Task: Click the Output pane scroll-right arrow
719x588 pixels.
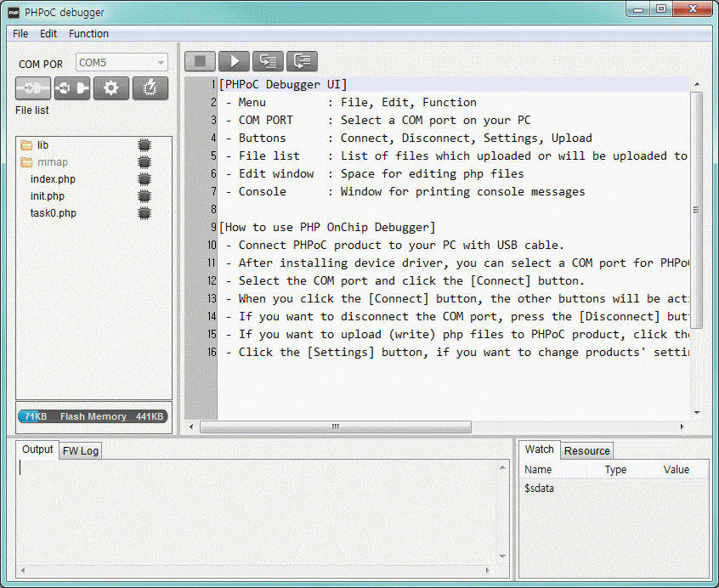Action: pyautogui.click(x=488, y=571)
